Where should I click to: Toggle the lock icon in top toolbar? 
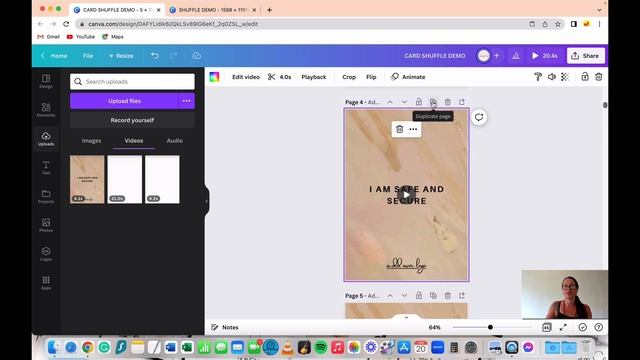(585, 77)
